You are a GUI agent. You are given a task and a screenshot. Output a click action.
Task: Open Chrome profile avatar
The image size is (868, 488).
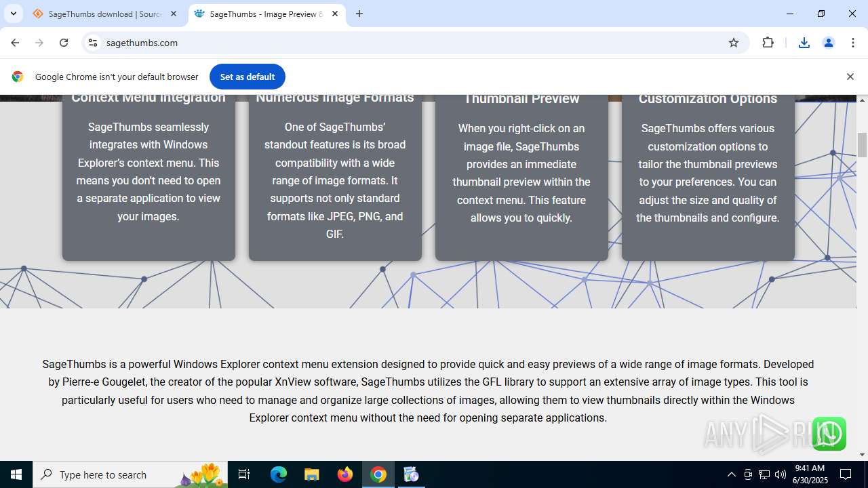click(x=829, y=43)
